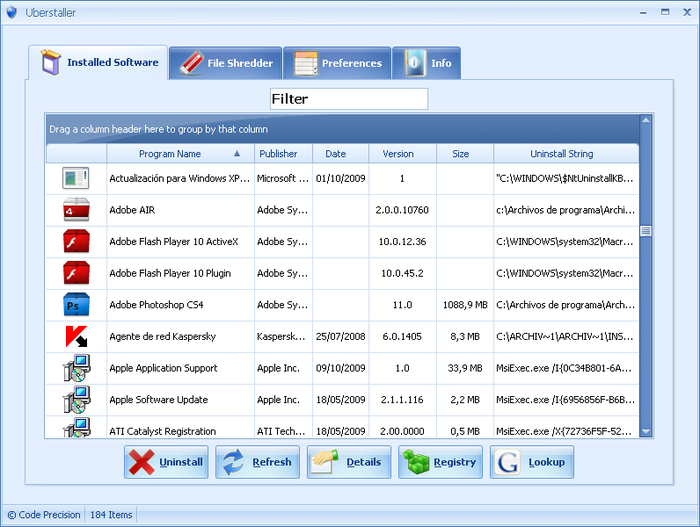Click the Apple Software Update installer icon
The height and width of the screenshot is (527, 700).
click(x=76, y=400)
